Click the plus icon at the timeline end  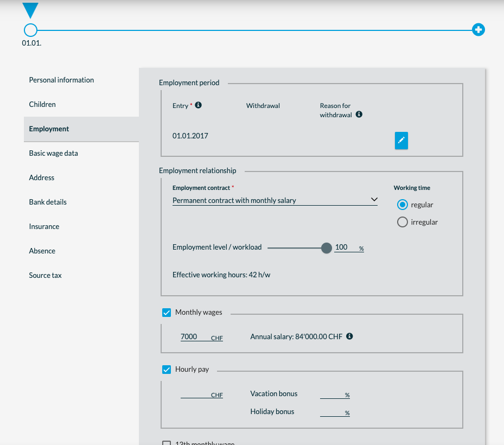pyautogui.click(x=479, y=30)
